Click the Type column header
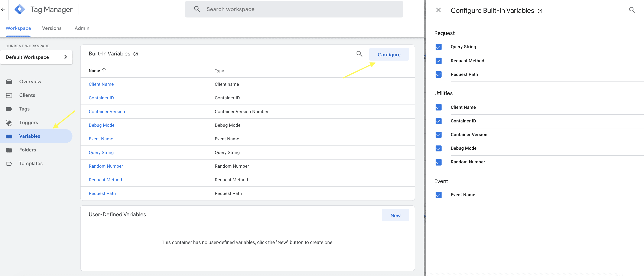 tap(219, 71)
